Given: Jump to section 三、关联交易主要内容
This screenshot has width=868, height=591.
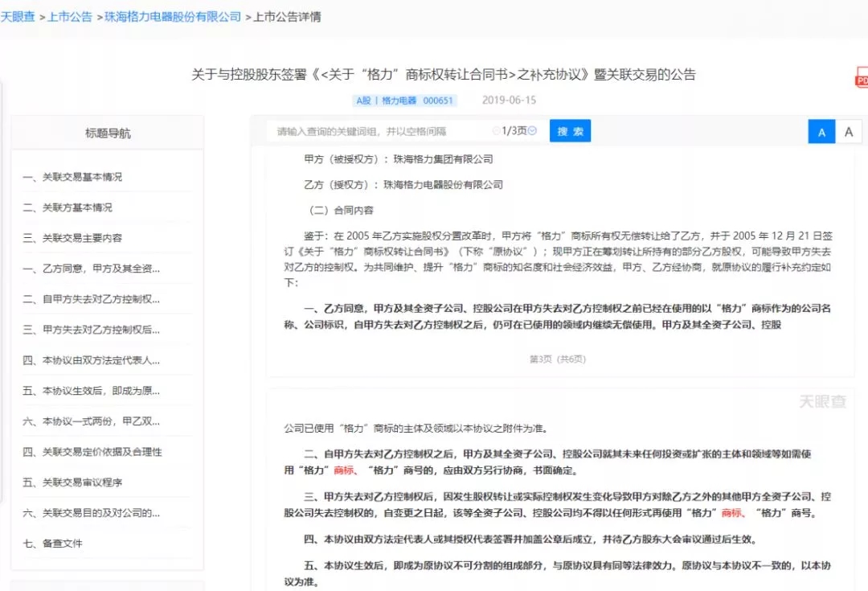Looking at the screenshot, I should click(x=72, y=238).
